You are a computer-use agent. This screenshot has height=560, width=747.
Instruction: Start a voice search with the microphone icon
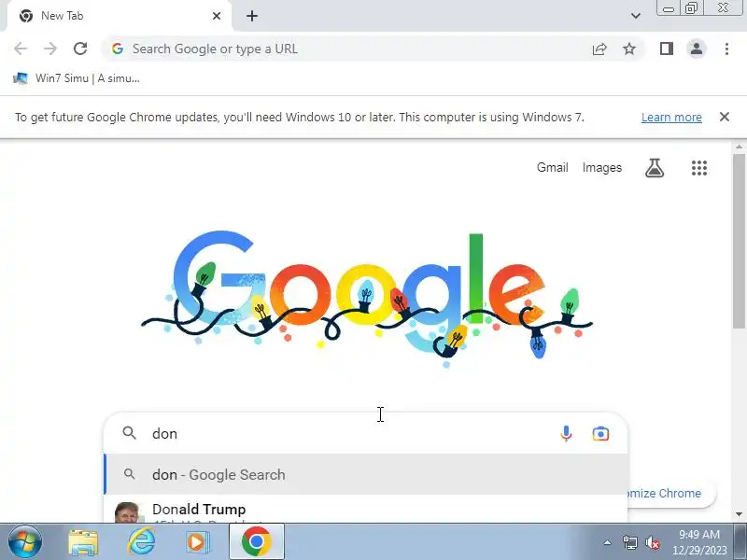566,433
